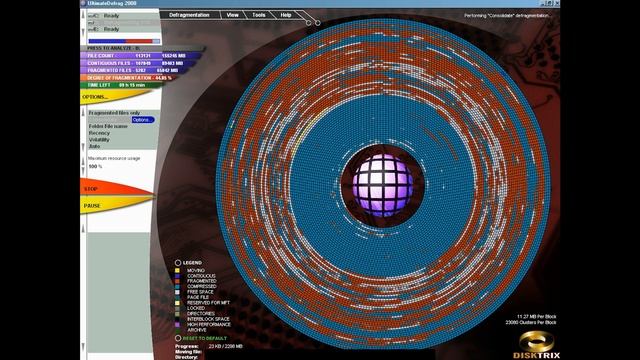Click the blue Options... button

[x=143, y=120]
